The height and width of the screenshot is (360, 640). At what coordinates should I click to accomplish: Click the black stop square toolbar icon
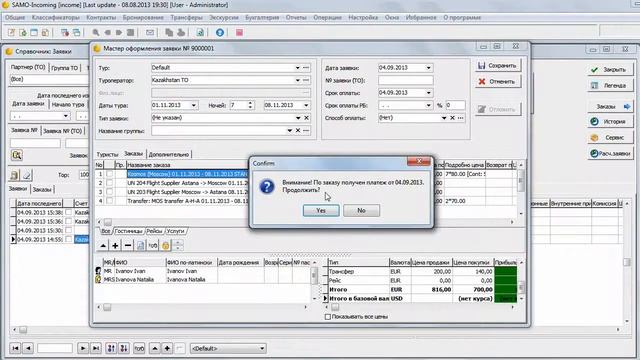pos(131,33)
